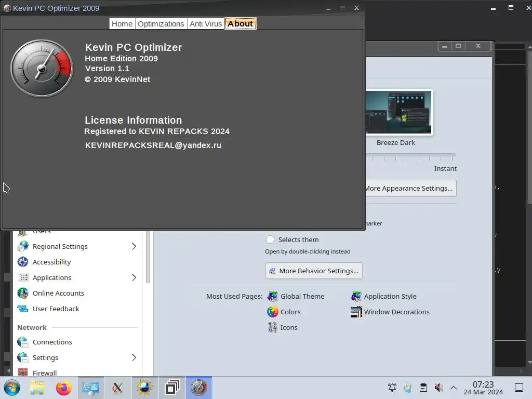
Task: Open the Window Decorations link
Action: (x=396, y=312)
